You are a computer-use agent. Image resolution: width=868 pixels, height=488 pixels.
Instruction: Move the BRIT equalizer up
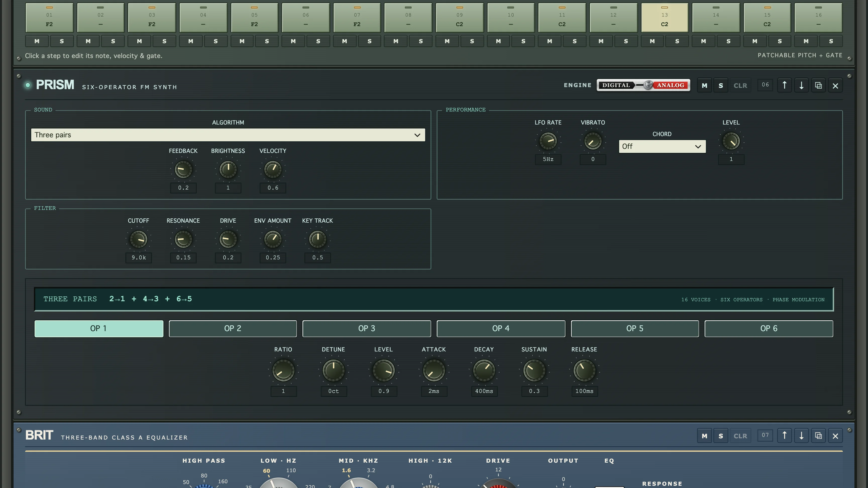point(784,436)
